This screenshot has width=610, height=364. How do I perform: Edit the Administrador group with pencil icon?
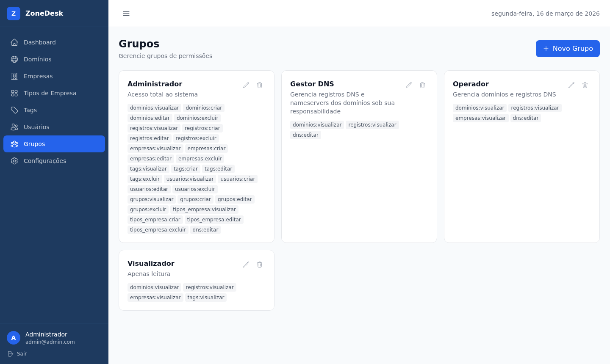click(x=246, y=85)
